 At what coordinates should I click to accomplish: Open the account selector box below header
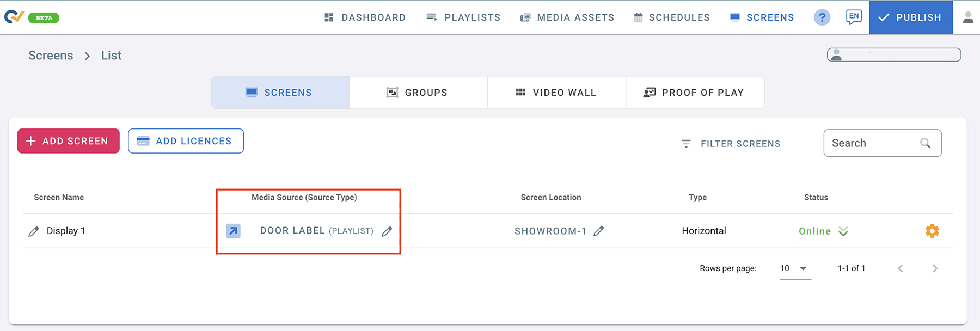[893, 54]
